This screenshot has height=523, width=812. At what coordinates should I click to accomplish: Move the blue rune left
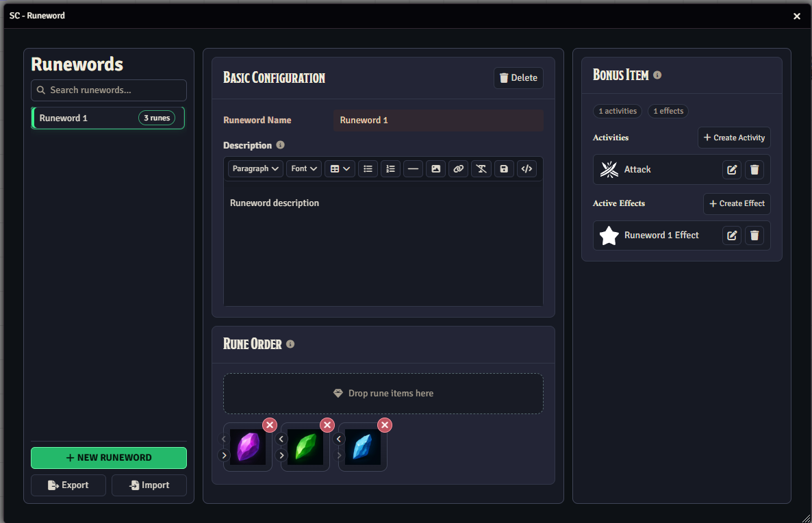pyautogui.click(x=339, y=439)
